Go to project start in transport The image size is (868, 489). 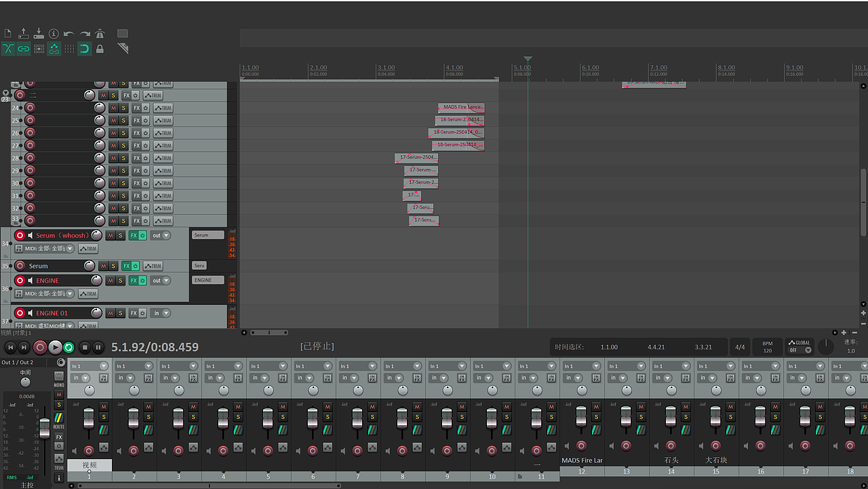(x=9, y=347)
